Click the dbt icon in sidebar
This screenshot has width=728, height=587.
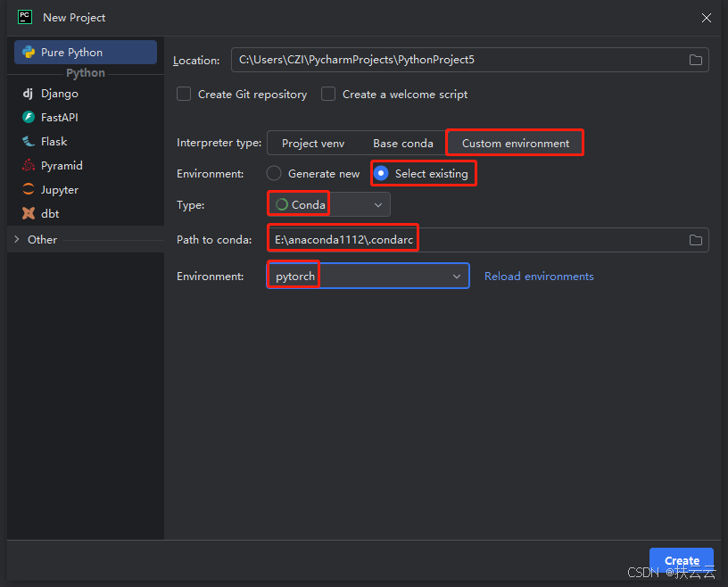pyautogui.click(x=29, y=213)
